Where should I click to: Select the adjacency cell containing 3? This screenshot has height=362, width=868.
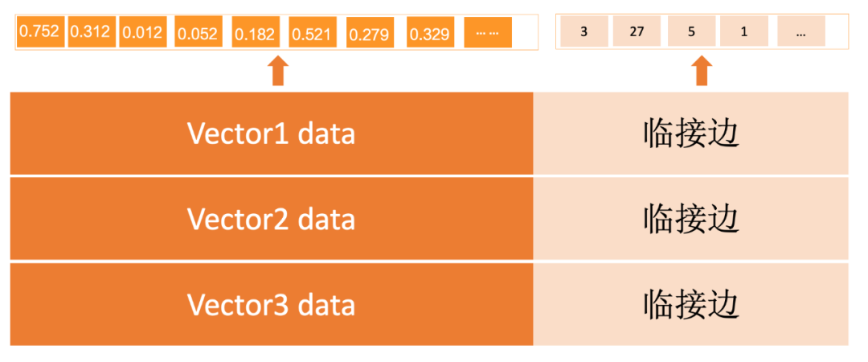[x=584, y=31]
